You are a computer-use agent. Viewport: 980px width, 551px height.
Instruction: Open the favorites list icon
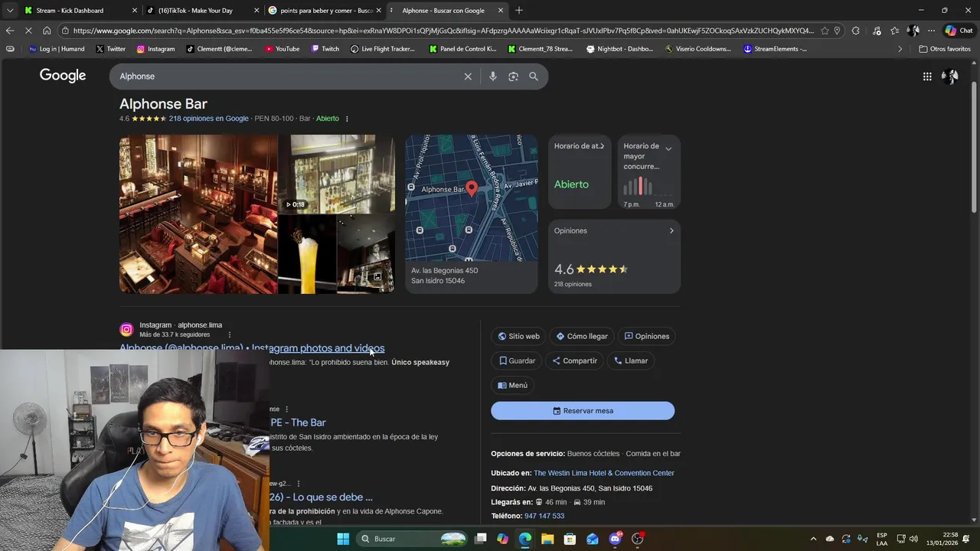tap(894, 31)
